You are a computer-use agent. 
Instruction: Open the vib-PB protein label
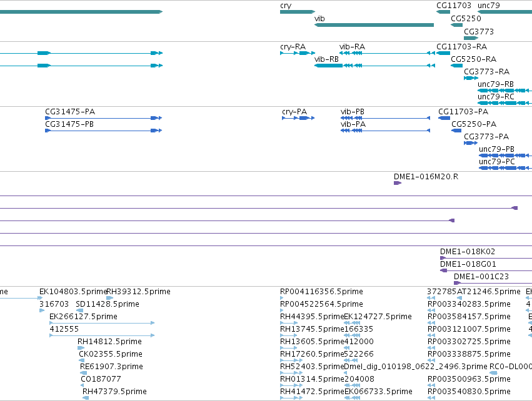[x=352, y=112]
